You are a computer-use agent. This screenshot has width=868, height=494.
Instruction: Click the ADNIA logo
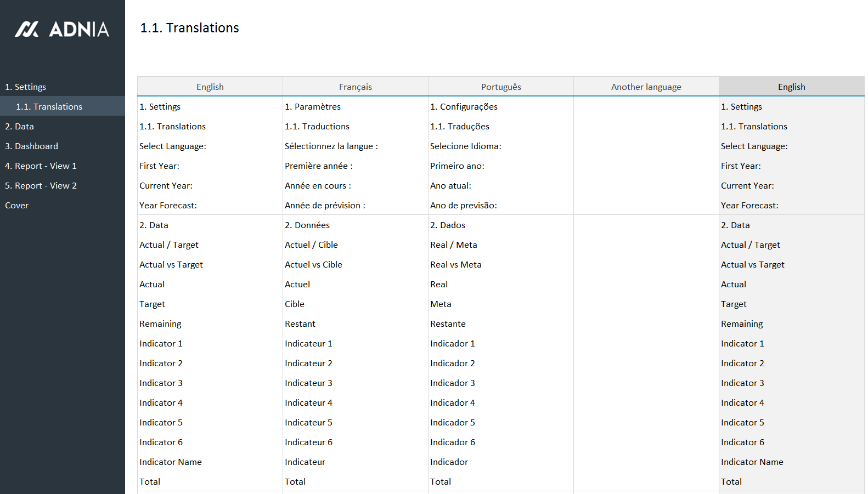tap(62, 29)
